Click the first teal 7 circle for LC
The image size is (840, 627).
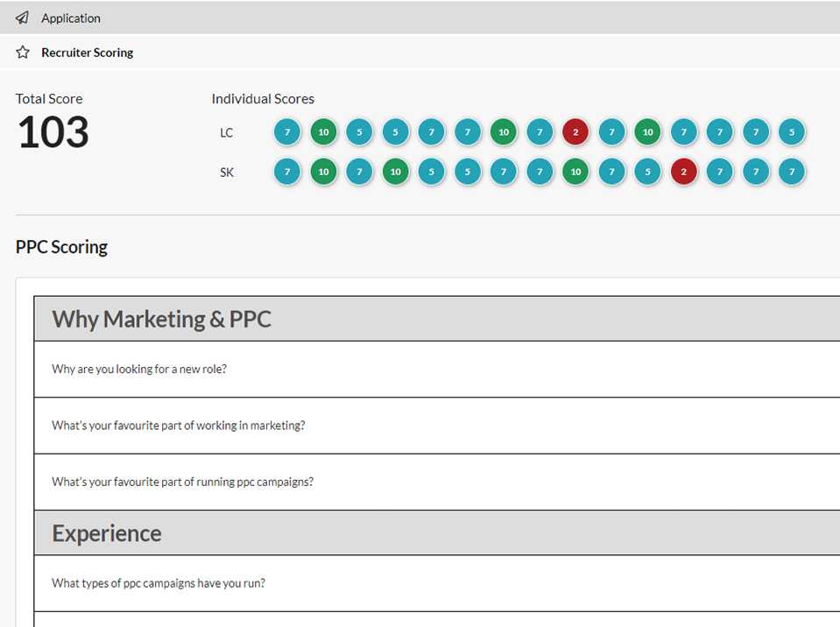click(x=287, y=131)
